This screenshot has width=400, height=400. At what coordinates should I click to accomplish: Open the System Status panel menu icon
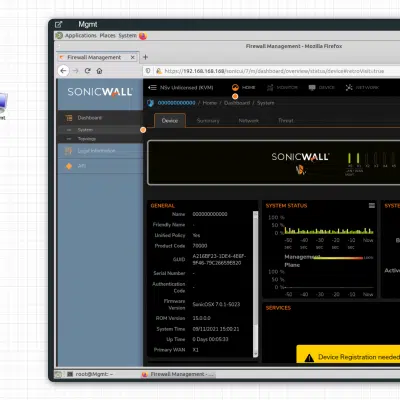[x=372, y=205]
